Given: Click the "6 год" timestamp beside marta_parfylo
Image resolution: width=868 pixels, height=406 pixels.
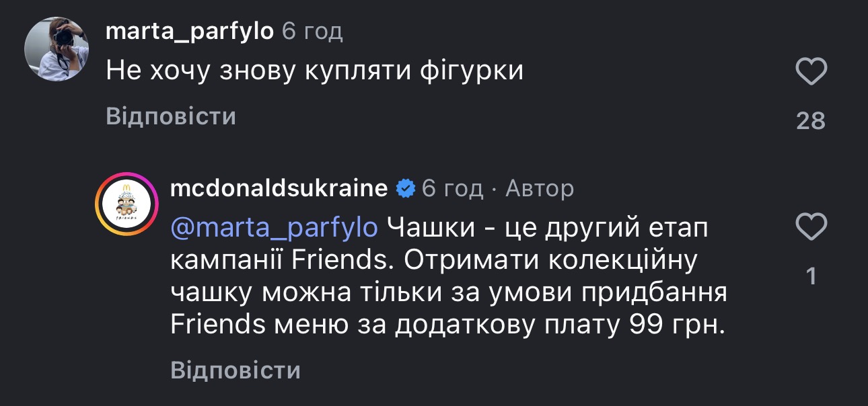Looking at the screenshot, I should coord(312,31).
